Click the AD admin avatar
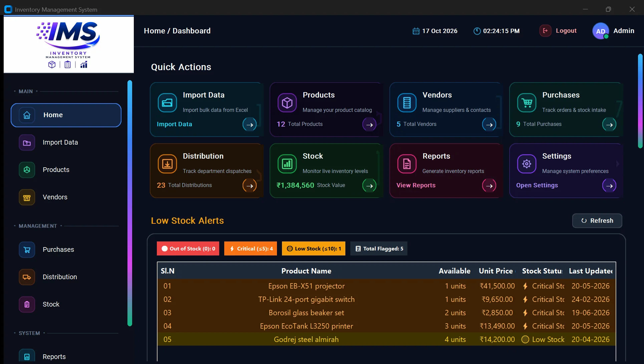Screen dimensions: 644x364 click(601, 31)
